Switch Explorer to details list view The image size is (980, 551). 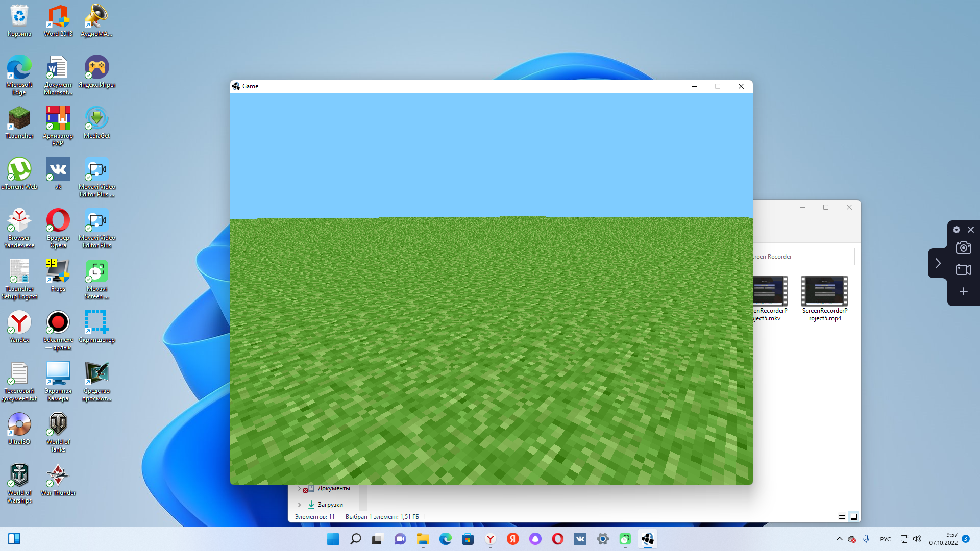coord(842,516)
